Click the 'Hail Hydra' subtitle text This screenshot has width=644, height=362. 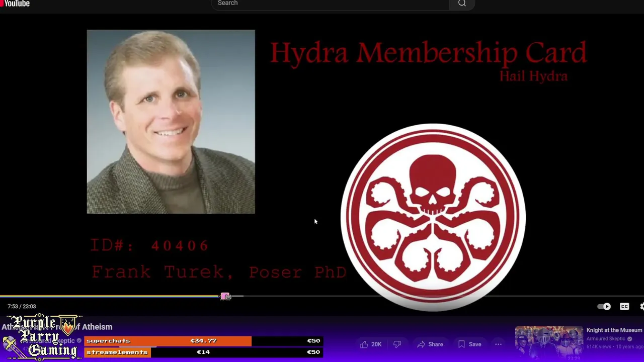(x=533, y=76)
